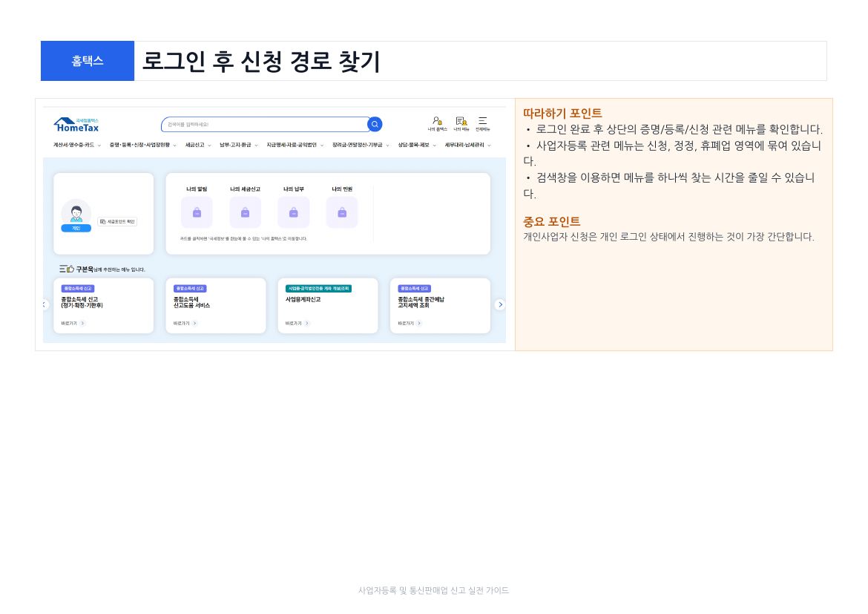This screenshot has height=614, width=868.
Task: Click 나의 알림 label
Action: point(197,189)
